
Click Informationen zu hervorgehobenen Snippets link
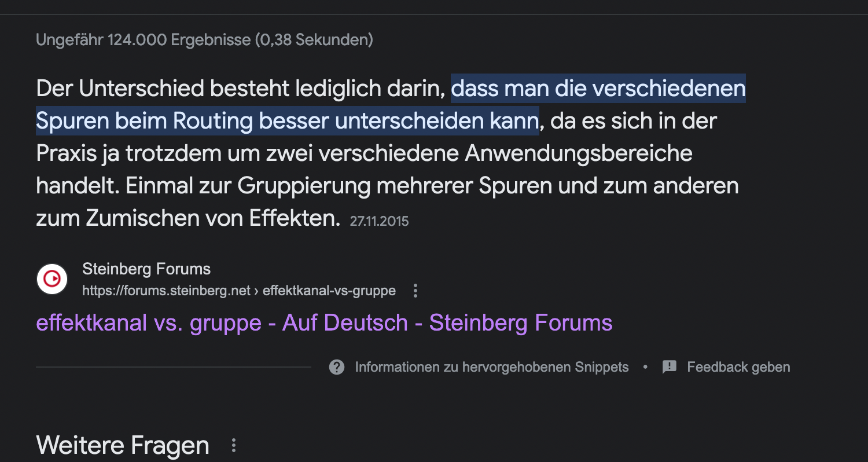[x=491, y=367]
